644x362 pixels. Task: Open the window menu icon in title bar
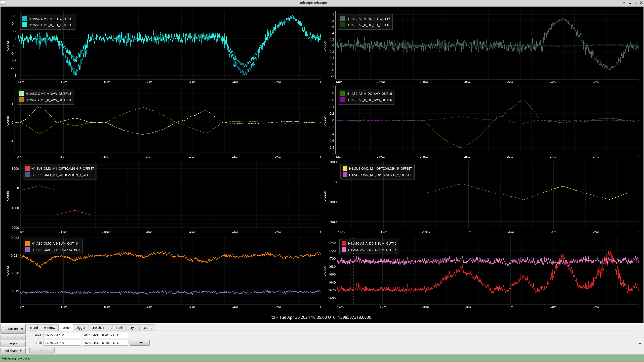(x=3, y=3)
